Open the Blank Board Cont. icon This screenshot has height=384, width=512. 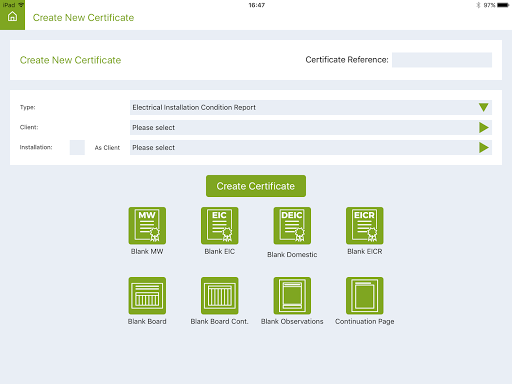219,296
